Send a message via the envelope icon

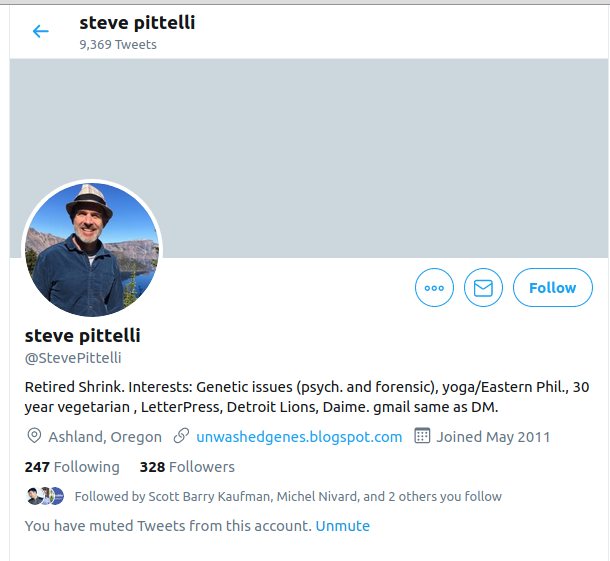point(483,288)
